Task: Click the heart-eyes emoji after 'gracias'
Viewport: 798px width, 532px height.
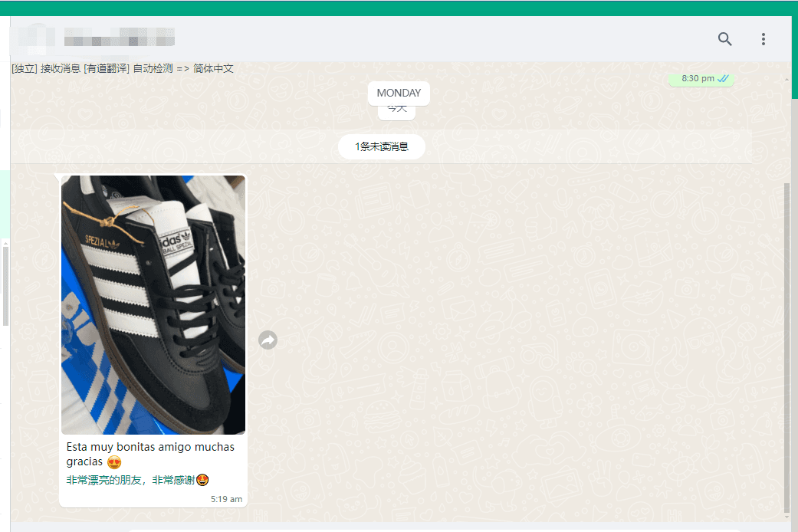Action: [x=114, y=462]
